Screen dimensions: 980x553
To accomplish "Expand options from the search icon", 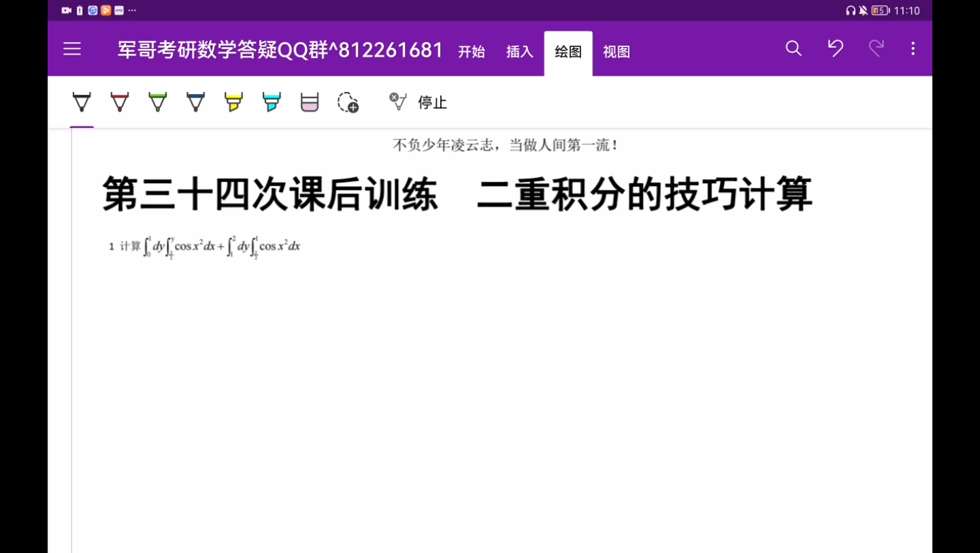I will [x=794, y=49].
